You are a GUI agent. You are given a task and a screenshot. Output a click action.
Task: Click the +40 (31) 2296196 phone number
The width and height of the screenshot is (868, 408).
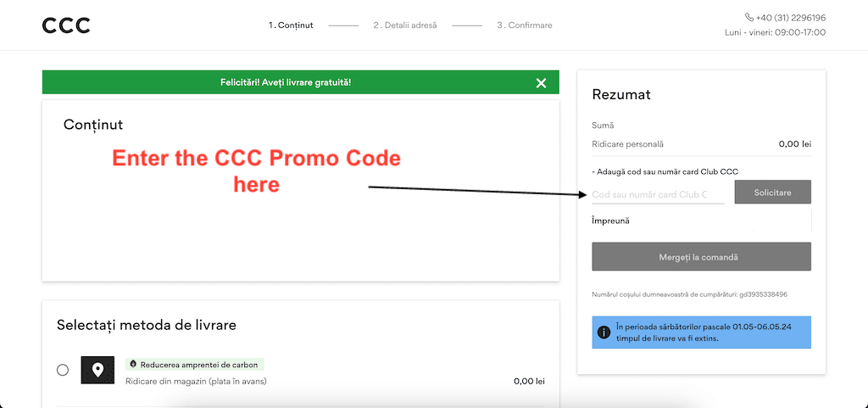[x=791, y=18]
